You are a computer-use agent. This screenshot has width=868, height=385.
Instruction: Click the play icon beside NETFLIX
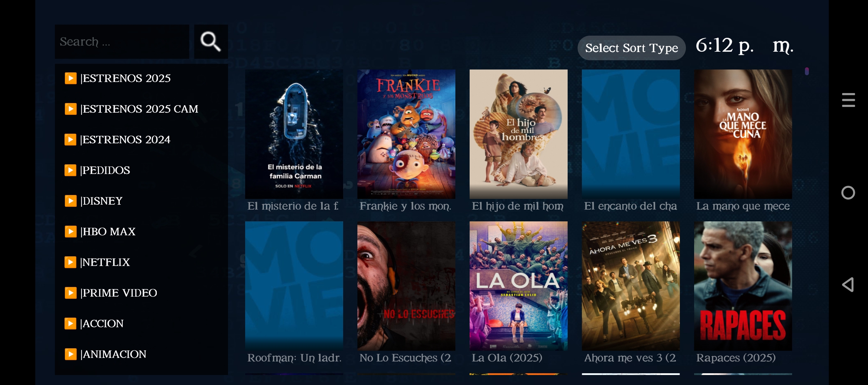tap(71, 262)
